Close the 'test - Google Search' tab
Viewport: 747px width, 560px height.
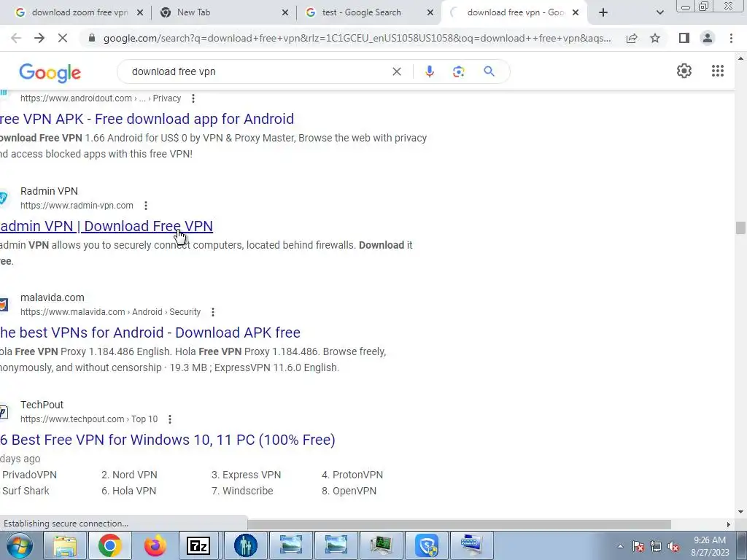pyautogui.click(x=430, y=13)
